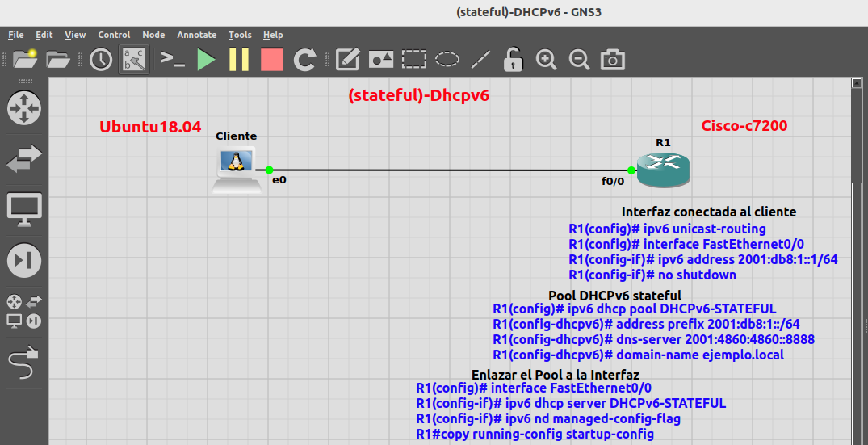Expand the Browse End Devices panel
The height and width of the screenshot is (445, 868).
(x=24, y=210)
